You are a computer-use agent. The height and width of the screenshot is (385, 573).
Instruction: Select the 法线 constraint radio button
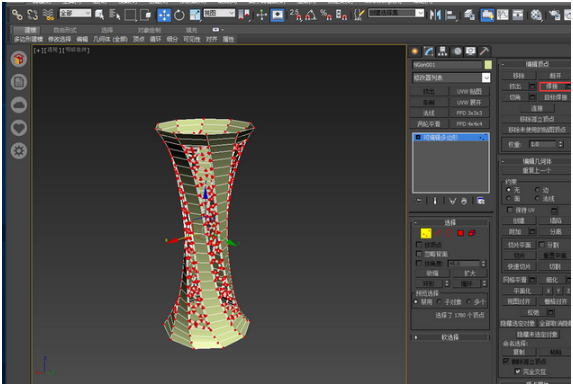click(x=537, y=198)
